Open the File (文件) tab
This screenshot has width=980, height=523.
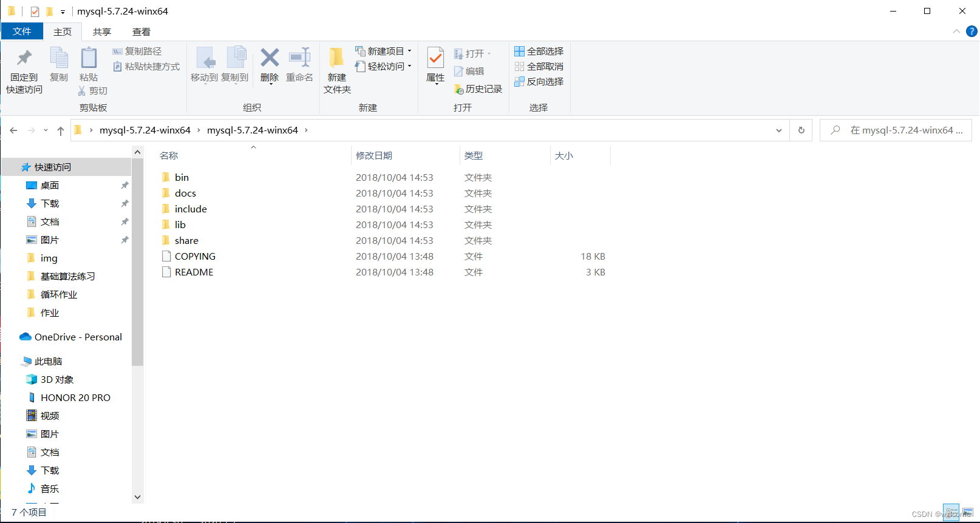[22, 32]
